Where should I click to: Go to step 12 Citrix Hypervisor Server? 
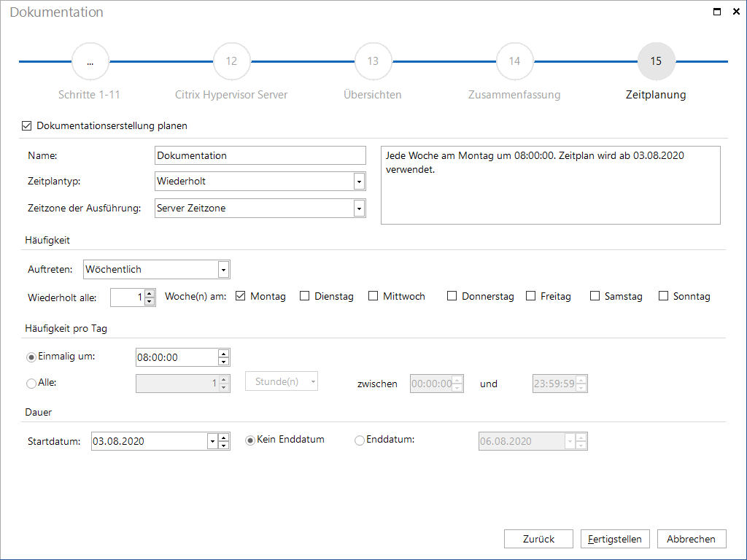(x=231, y=61)
